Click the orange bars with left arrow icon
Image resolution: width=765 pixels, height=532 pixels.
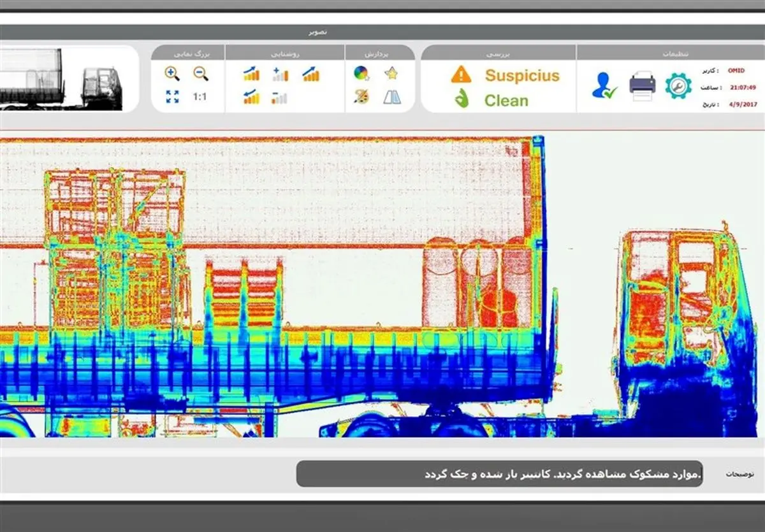[252, 97]
